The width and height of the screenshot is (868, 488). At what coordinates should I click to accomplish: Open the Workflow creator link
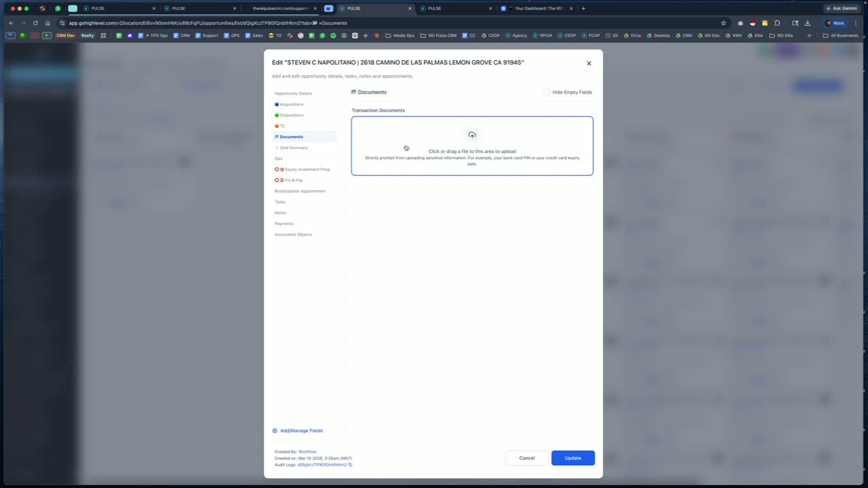307,451
